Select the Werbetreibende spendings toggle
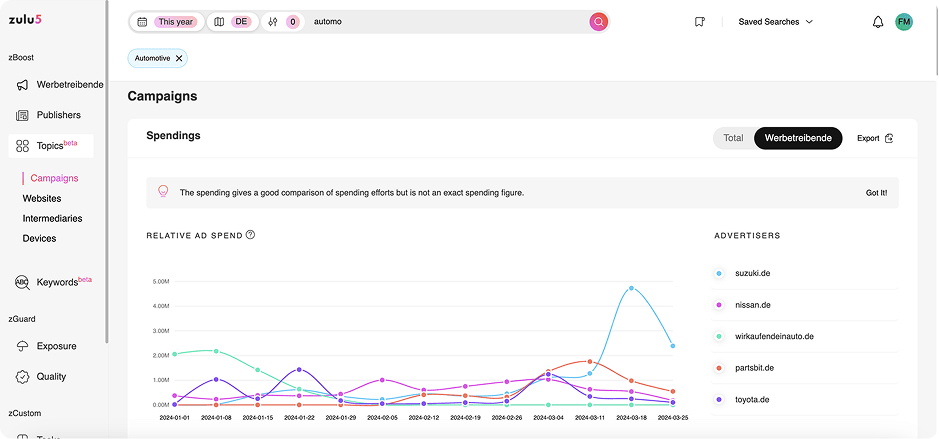 pos(798,138)
